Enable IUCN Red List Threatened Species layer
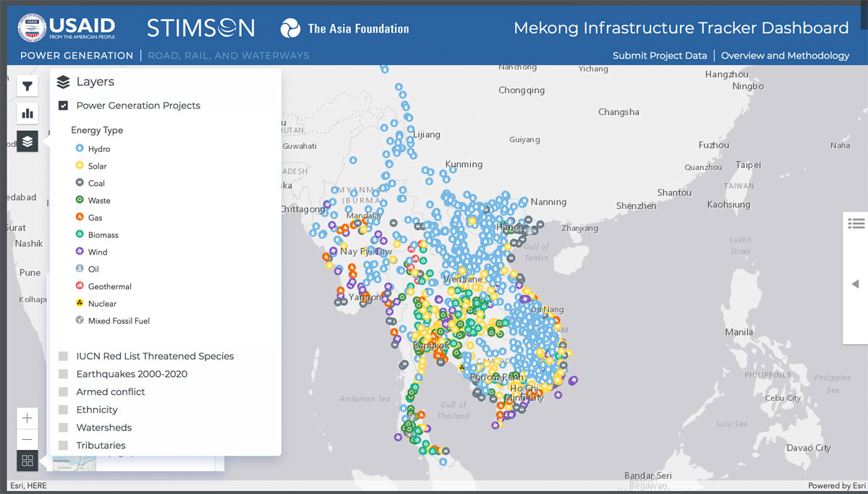The height and width of the screenshot is (494, 868). tap(64, 356)
